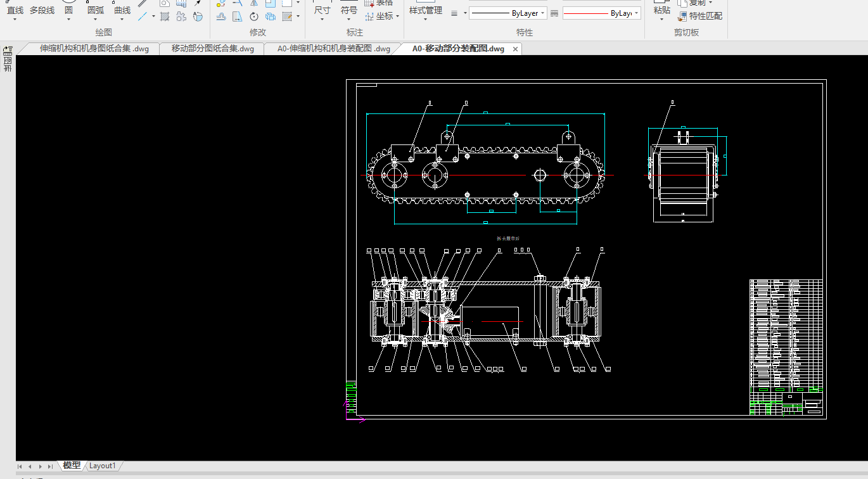
Task: Click the 特性匹配 match properties icon
Action: click(x=682, y=16)
